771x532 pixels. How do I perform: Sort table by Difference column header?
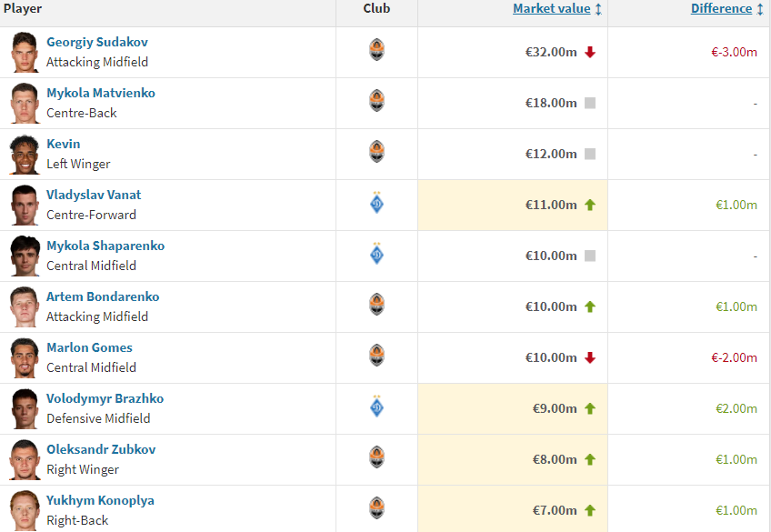[721, 9]
